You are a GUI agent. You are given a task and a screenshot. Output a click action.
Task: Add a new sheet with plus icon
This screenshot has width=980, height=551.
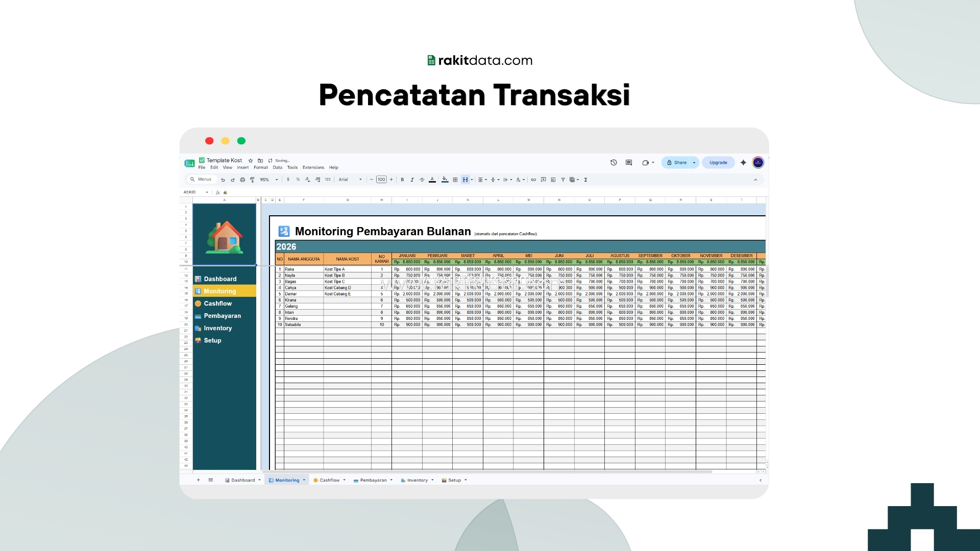click(199, 480)
